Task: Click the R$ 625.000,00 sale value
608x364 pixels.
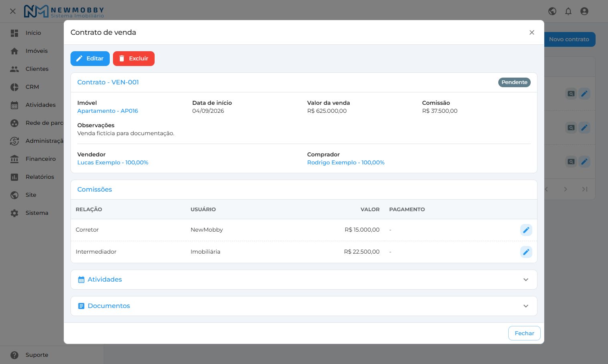Action: point(327,111)
